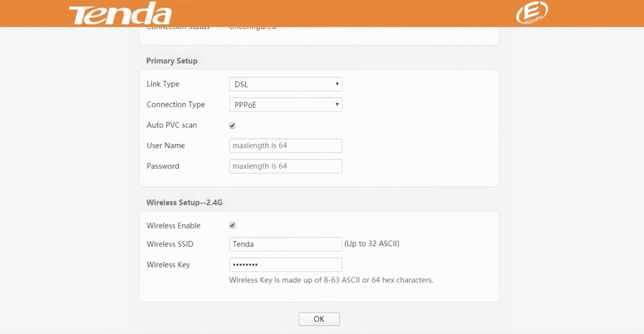Uncheck the Auto PVC scan checkbox
The height and width of the screenshot is (334, 644).
click(232, 126)
